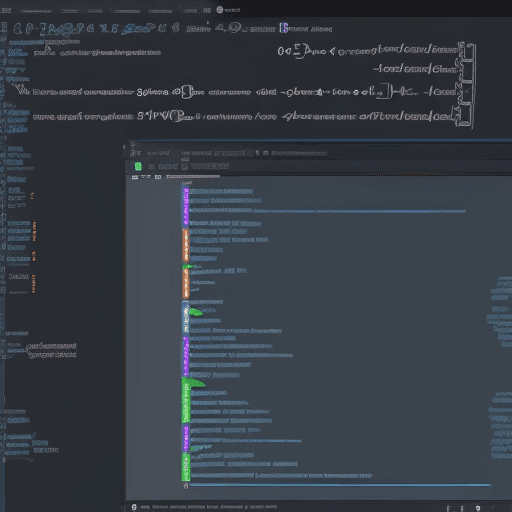The image size is (512, 512).
Task: Click the small icon below the colored gutter bars
Action: coord(186,486)
